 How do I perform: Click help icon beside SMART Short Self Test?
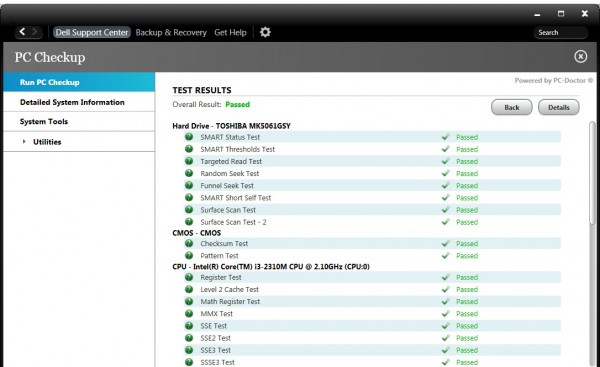point(189,197)
